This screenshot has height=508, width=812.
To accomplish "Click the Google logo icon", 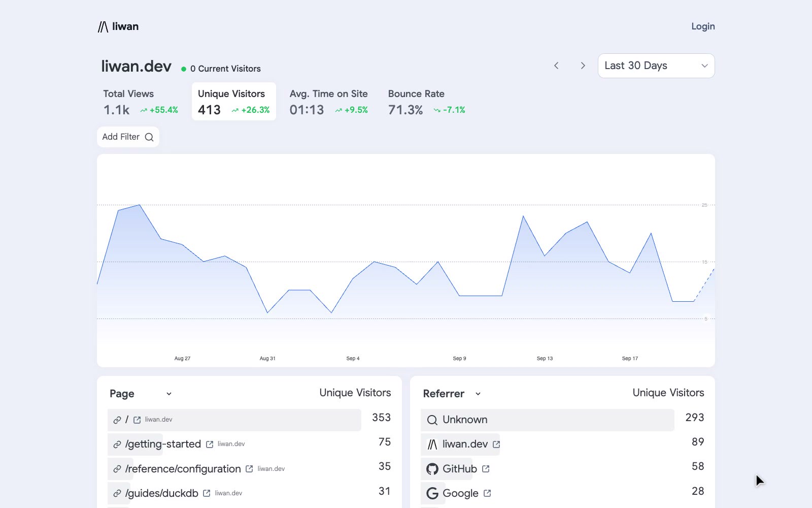I will (x=432, y=493).
